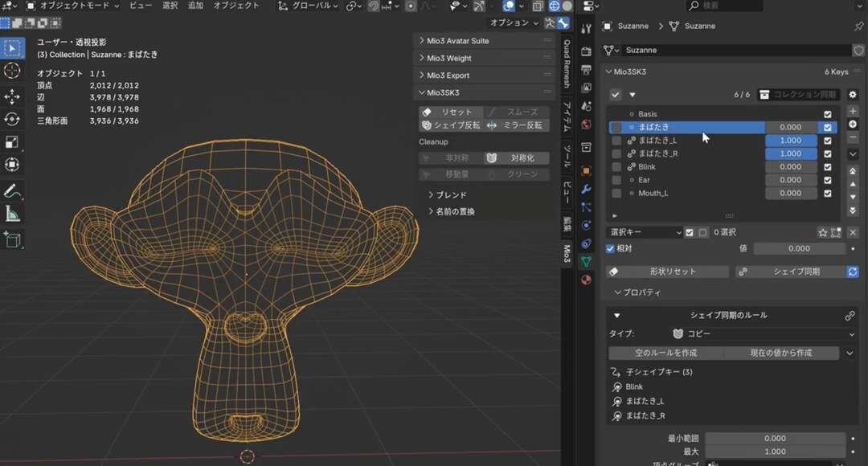Click the シェイプ反転 button
The width and height of the screenshot is (868, 466).
click(x=451, y=125)
